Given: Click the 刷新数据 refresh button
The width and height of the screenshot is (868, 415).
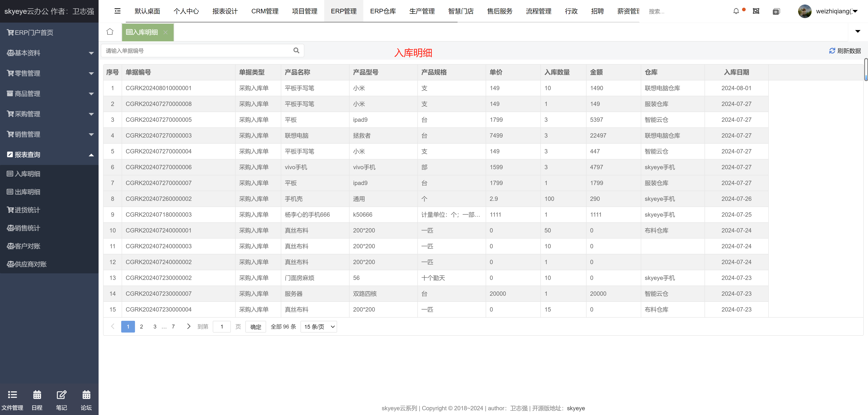Looking at the screenshot, I should tap(845, 51).
